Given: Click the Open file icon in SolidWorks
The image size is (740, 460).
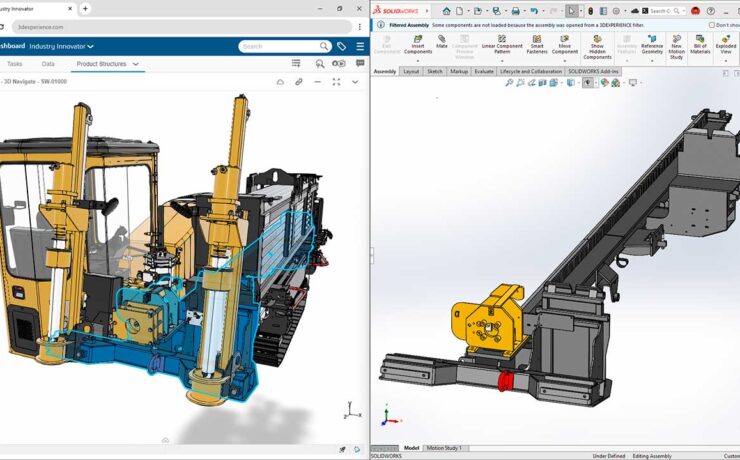Looking at the screenshot, I should (478, 11).
